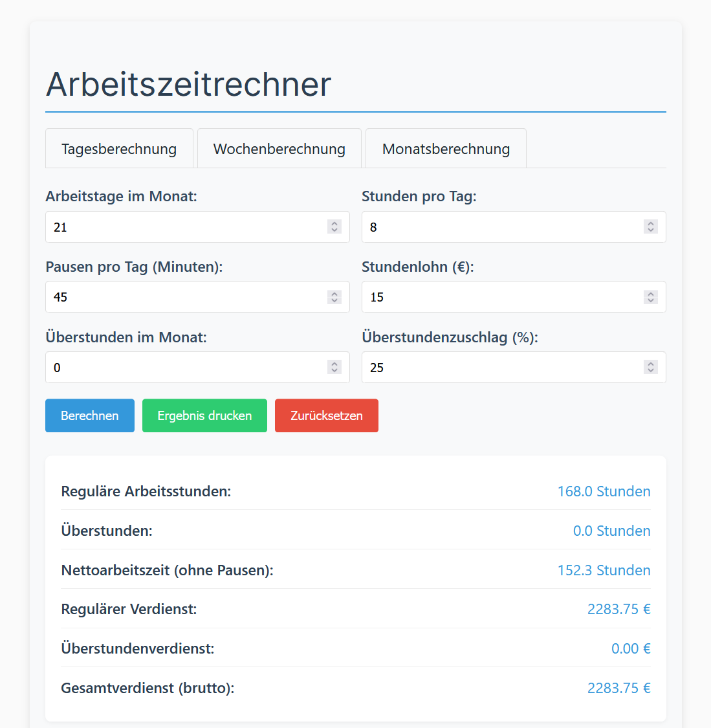
Task: Increment the Arbeitstage im Monat stepper
Action: pyautogui.click(x=334, y=223)
